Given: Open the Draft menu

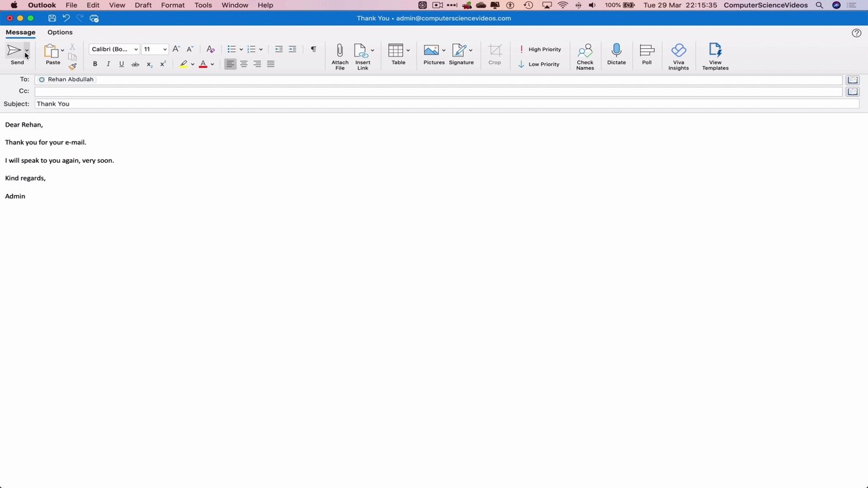Looking at the screenshot, I should 143,5.
